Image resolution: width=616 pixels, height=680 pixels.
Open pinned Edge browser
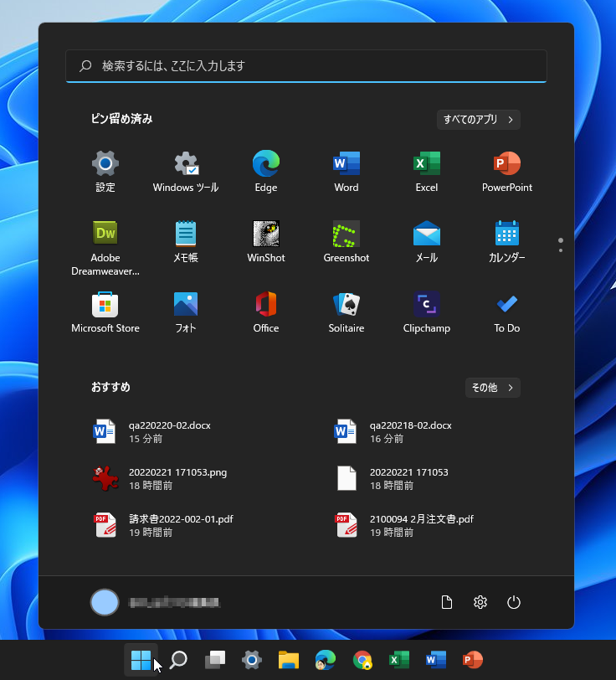tap(266, 172)
